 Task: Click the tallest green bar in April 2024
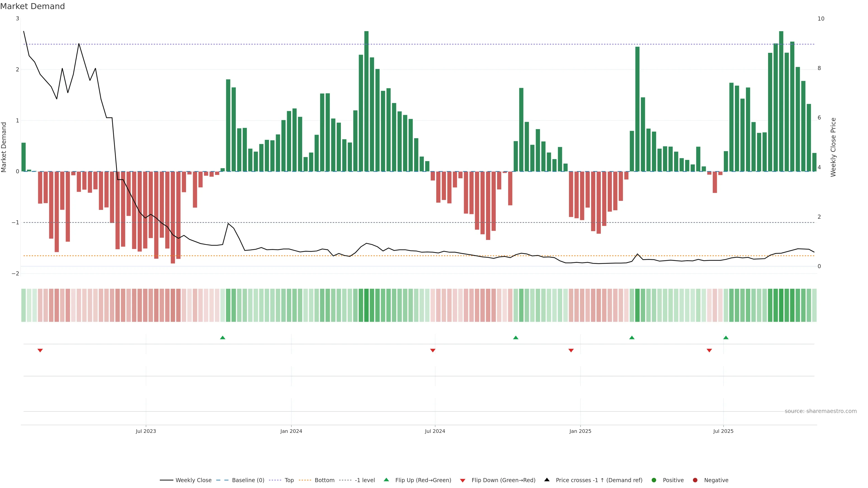(366, 101)
